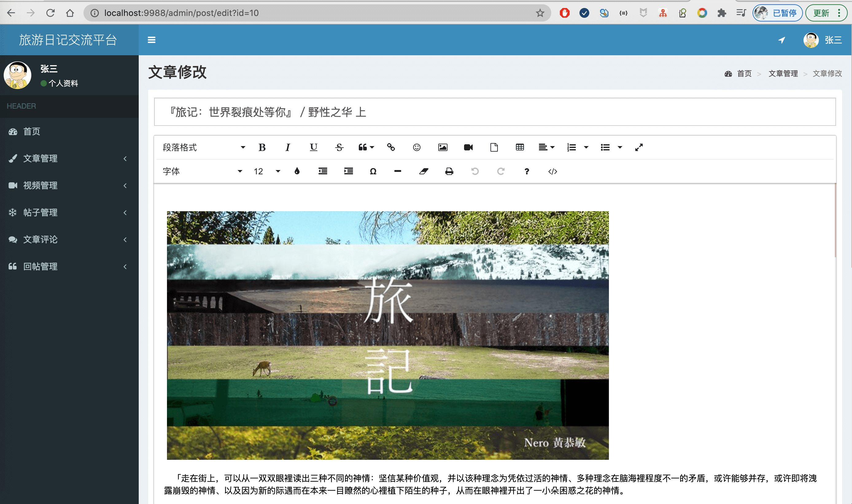
Task: Apply ordered numbered list
Action: 571,147
